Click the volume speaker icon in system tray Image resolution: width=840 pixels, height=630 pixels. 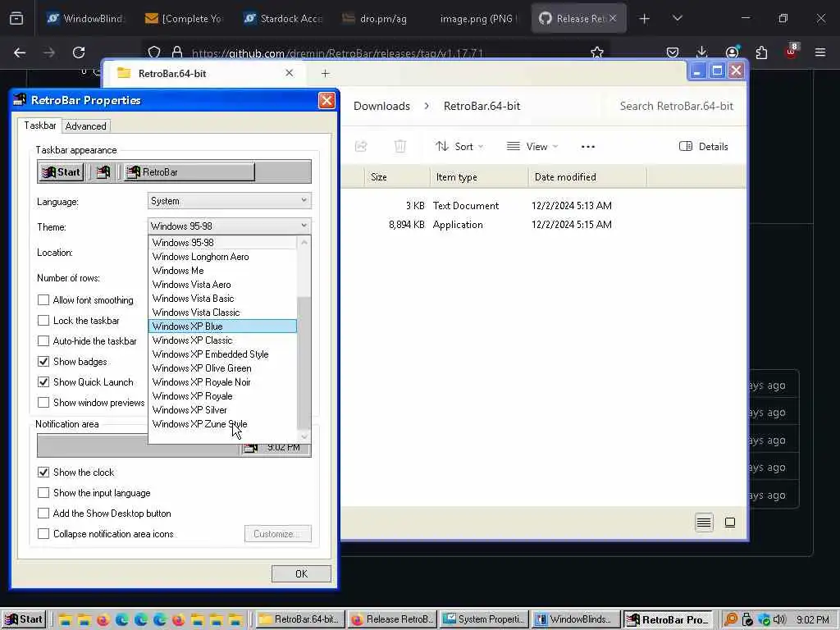pos(779,620)
